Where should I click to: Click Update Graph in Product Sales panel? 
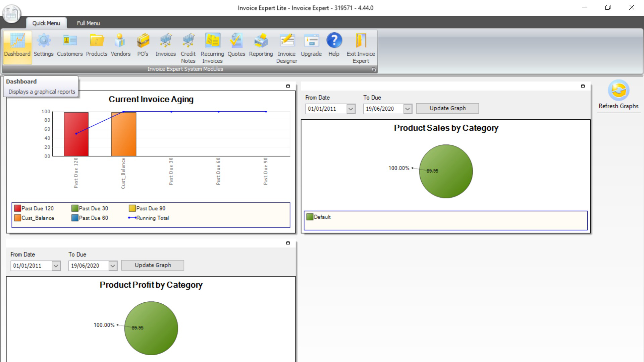pos(447,108)
